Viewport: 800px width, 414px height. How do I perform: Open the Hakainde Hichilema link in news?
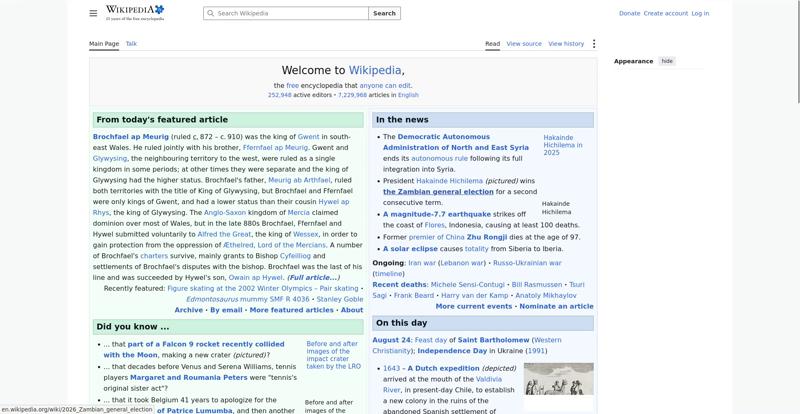449,181
